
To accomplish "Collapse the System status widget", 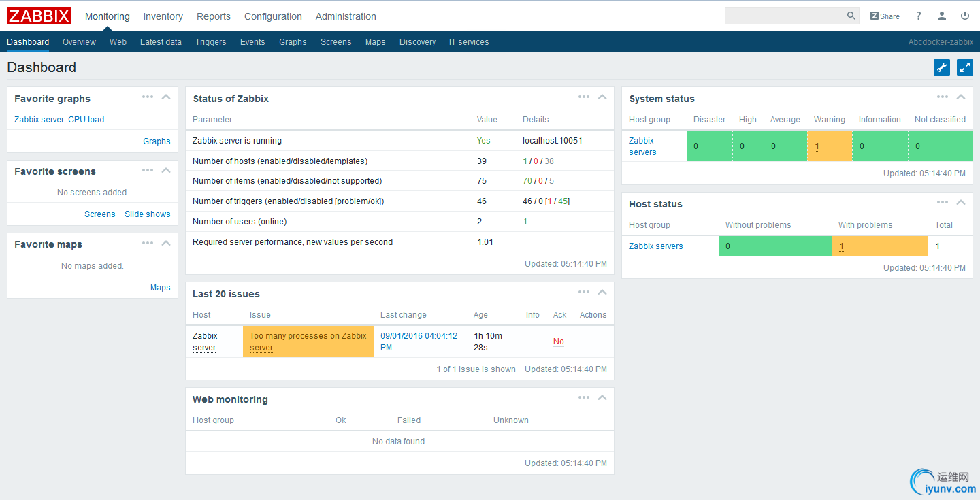I will [x=961, y=97].
